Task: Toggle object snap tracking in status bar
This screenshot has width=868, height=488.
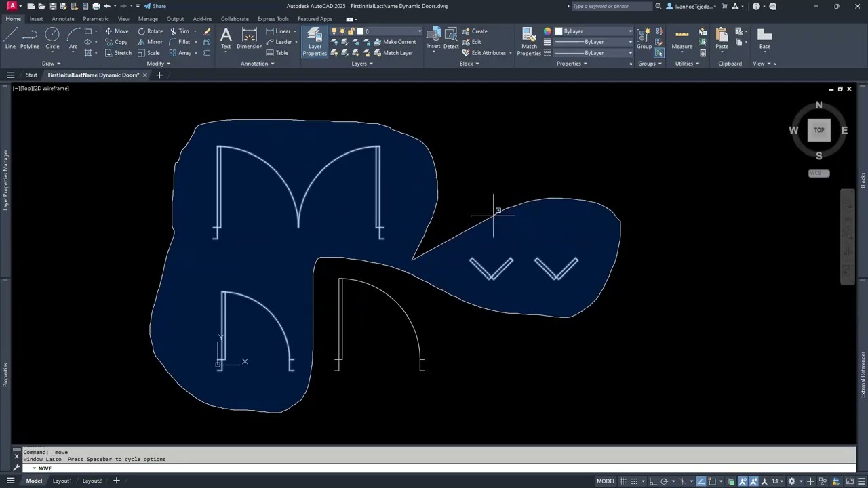Action: coord(701,481)
